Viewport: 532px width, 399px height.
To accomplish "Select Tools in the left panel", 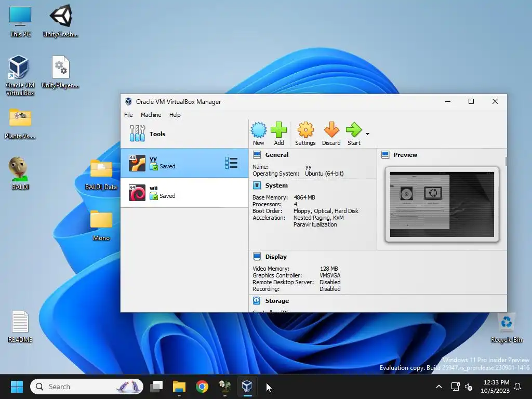I will pos(184,134).
